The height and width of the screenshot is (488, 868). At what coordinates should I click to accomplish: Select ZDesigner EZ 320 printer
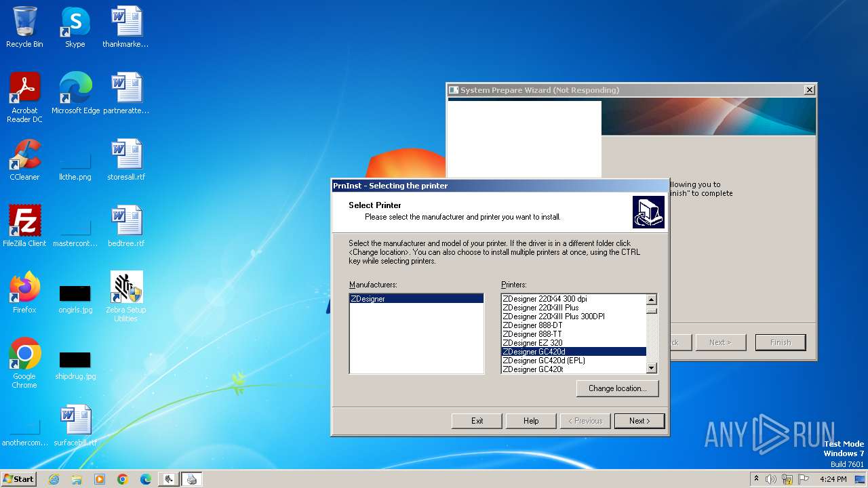click(x=574, y=342)
